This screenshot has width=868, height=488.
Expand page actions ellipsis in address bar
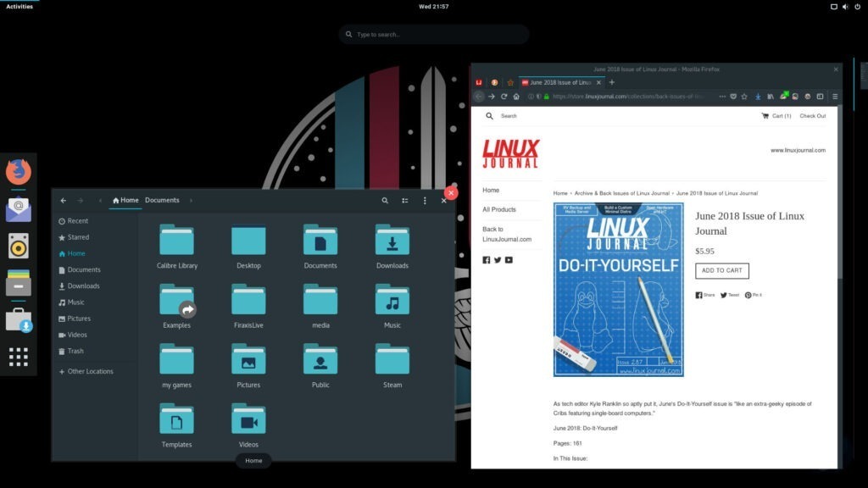point(721,97)
